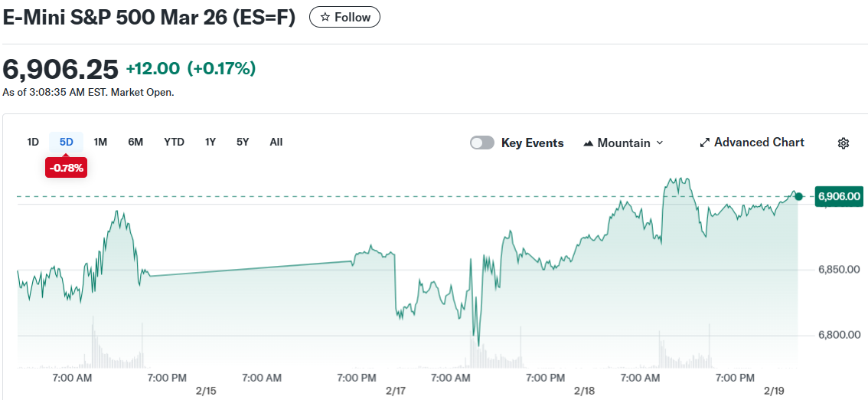Click the 2/17 date label on axis

395,391
